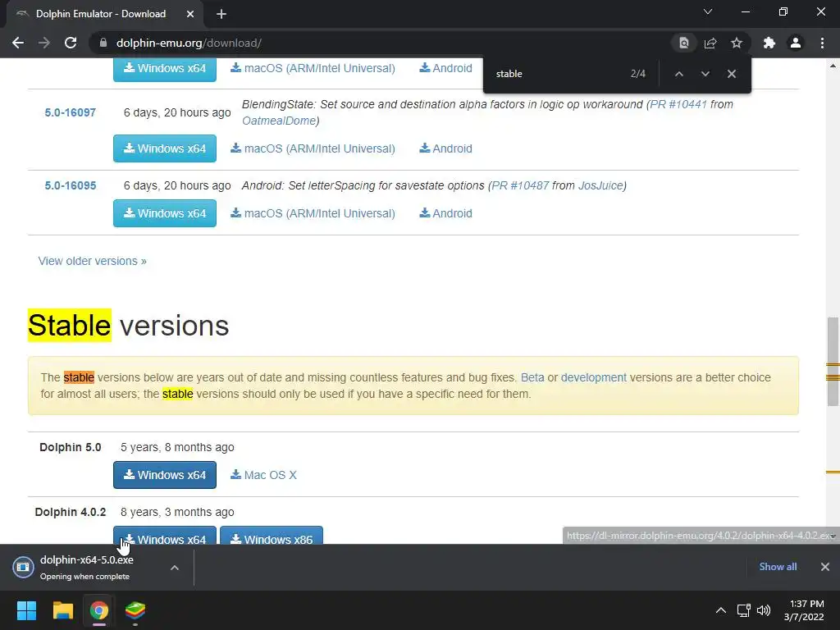The image size is (840, 630).
Task: Close the find bar
Action: pyautogui.click(x=731, y=74)
